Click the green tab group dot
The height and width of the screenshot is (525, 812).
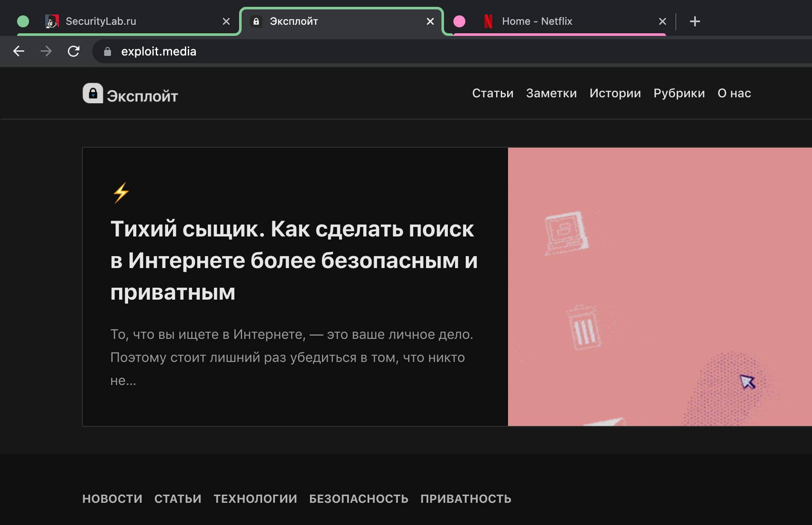(23, 21)
